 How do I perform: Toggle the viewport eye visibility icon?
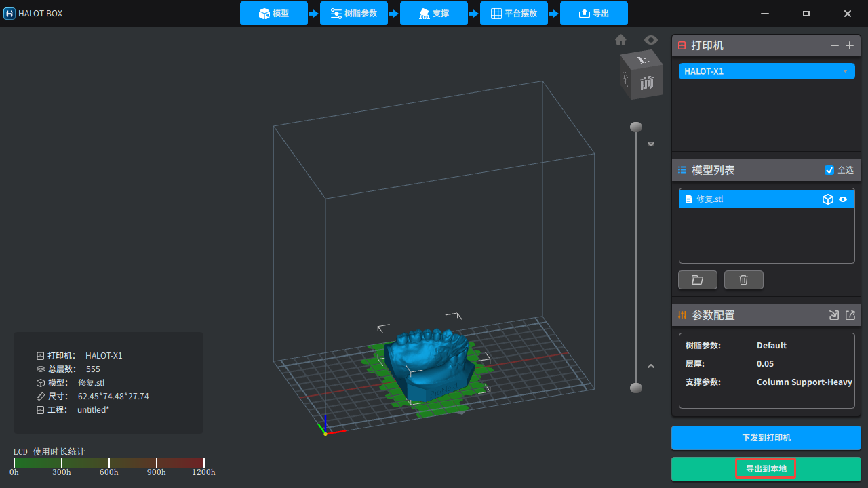coord(651,40)
